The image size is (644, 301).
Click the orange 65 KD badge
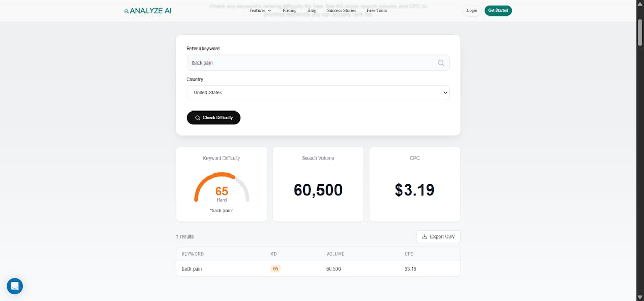[276, 269]
